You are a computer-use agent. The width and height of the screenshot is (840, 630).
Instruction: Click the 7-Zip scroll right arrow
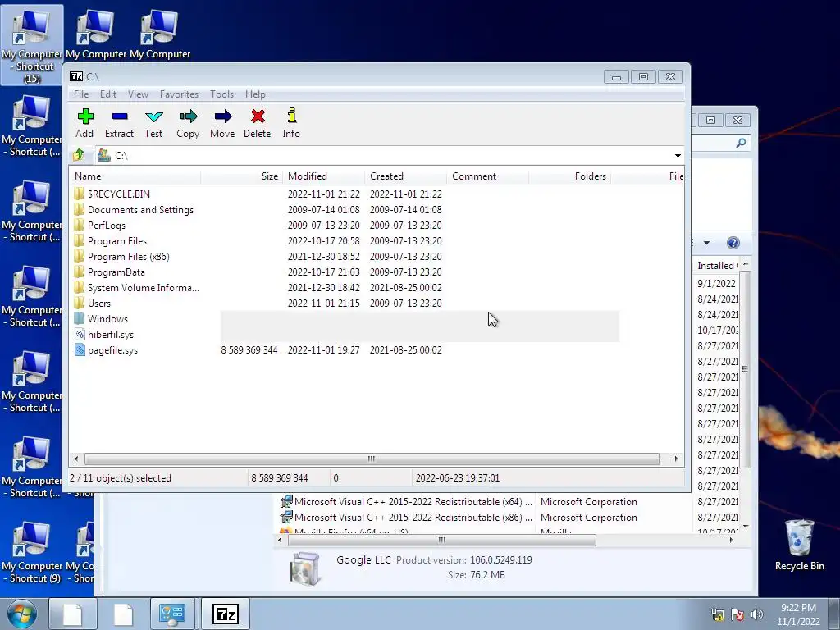point(676,459)
